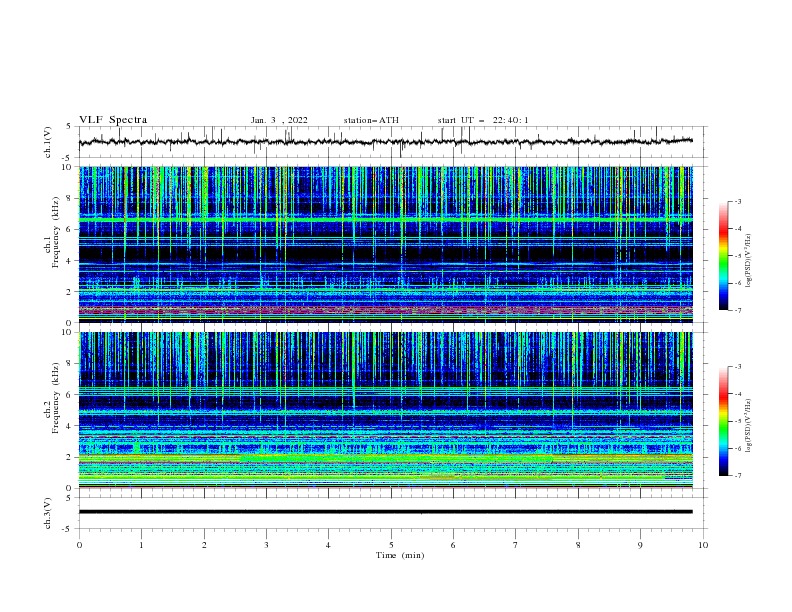Click the "8" kHz tick on ch.1 spectrogram
Image resolution: width=792 pixels, height=612 pixels.
[70, 198]
